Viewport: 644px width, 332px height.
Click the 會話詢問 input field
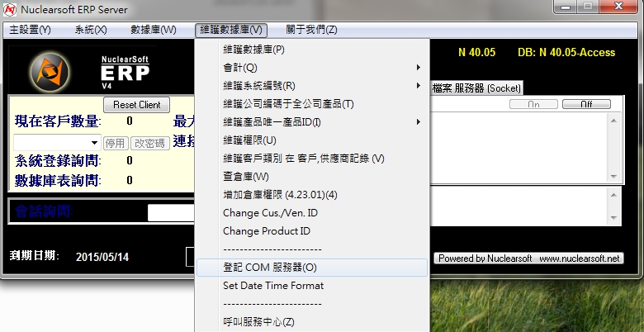pyautogui.click(x=171, y=212)
